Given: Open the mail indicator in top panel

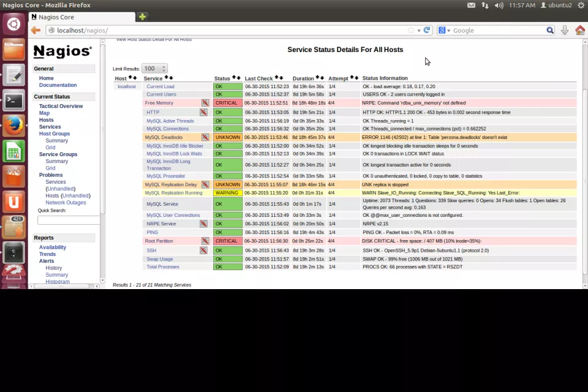Looking at the screenshot, I should tap(471, 6).
